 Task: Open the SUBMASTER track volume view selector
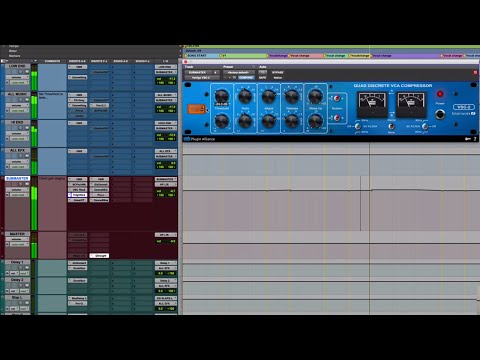[17, 190]
